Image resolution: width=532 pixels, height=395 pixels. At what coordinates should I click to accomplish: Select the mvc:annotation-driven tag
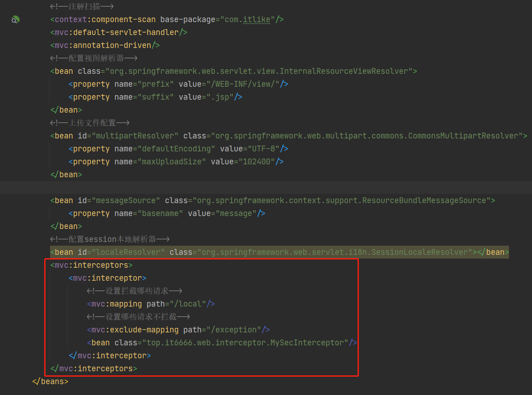(105, 45)
